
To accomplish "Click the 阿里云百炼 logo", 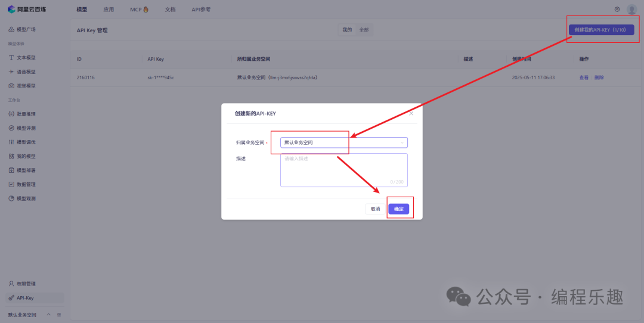I will point(27,10).
